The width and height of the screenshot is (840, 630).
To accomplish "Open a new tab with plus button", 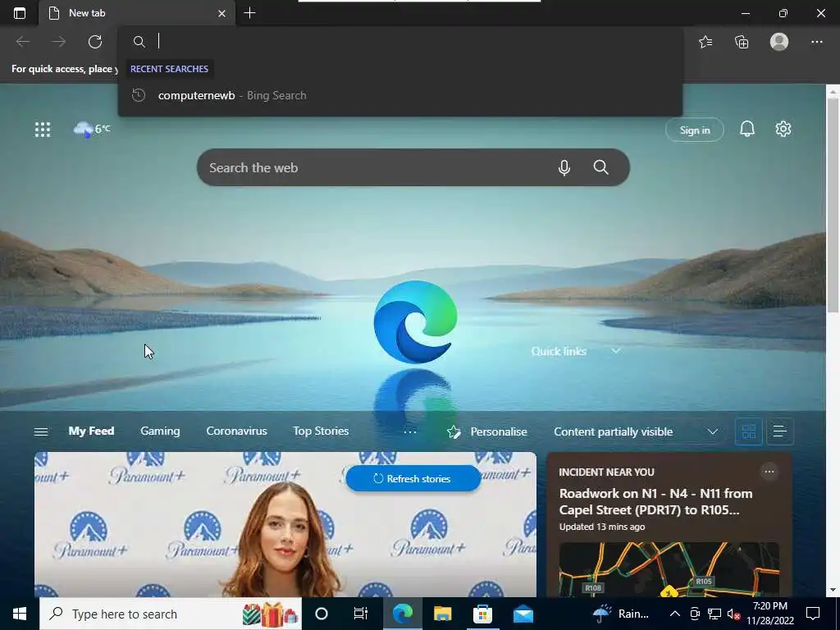I will click(249, 13).
